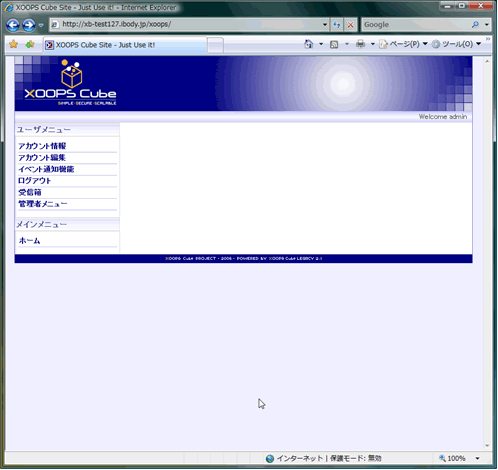Open the ツール(O) menu
The image size is (498, 470).
(456, 44)
